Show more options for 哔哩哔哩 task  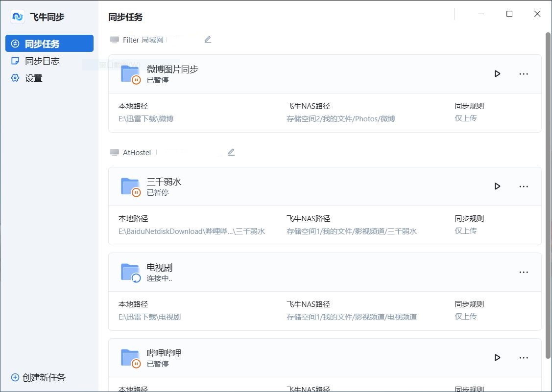(x=524, y=358)
